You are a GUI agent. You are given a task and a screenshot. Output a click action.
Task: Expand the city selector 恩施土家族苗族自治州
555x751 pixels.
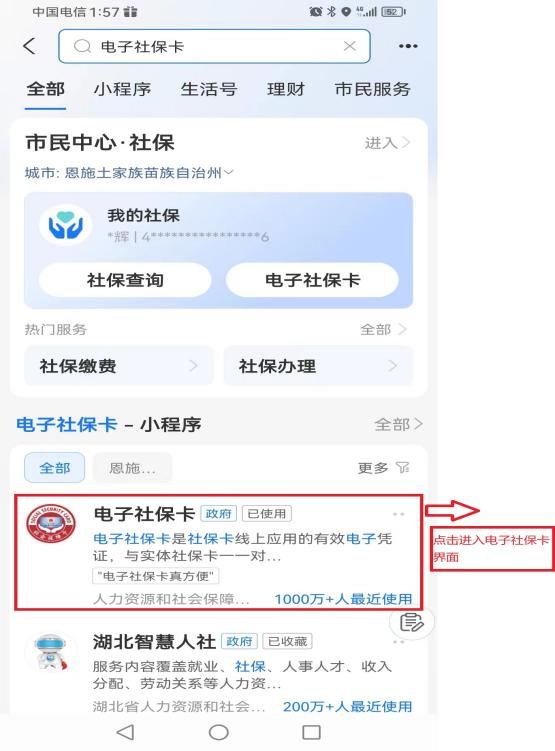129,172
